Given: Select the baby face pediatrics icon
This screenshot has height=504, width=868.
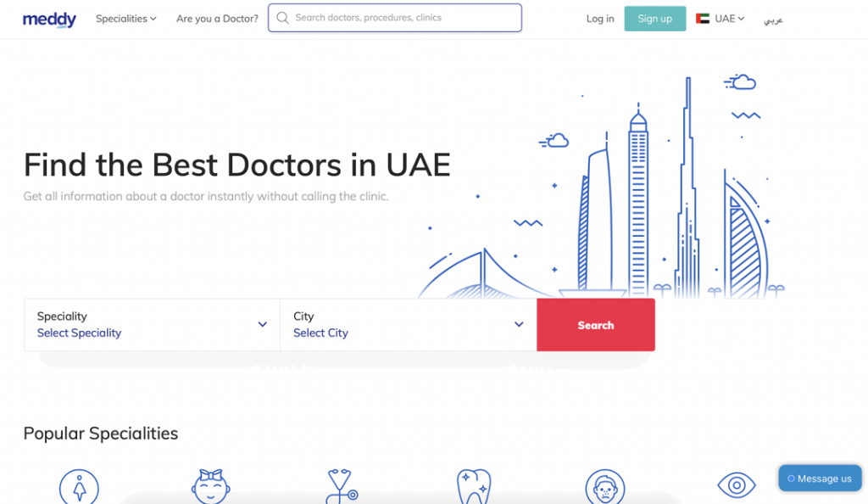Looking at the screenshot, I should 211,486.
